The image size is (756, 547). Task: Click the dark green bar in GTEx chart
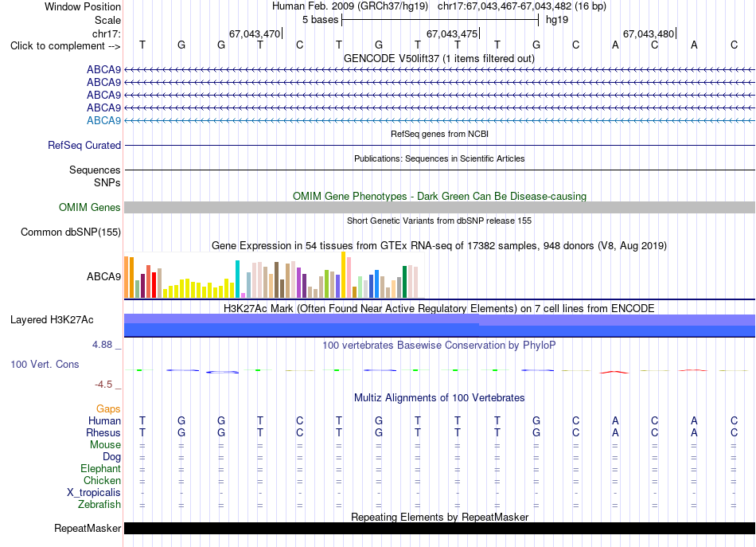[x=404, y=282]
